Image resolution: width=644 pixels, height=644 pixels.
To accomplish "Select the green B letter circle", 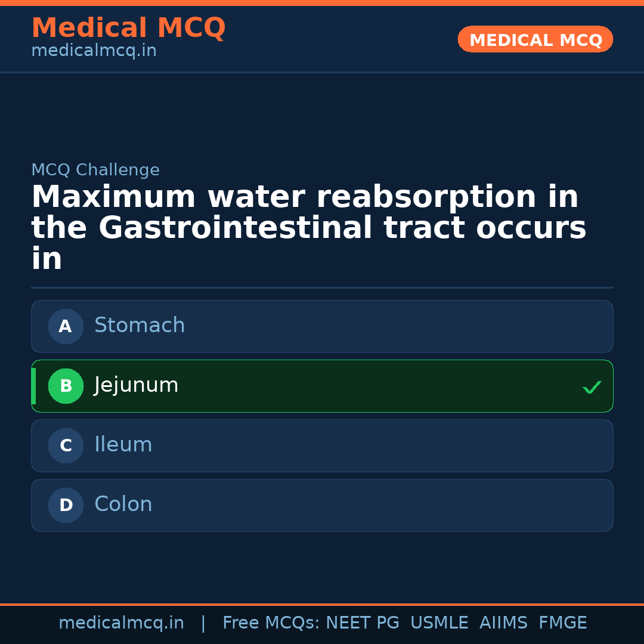I will click(x=66, y=386).
